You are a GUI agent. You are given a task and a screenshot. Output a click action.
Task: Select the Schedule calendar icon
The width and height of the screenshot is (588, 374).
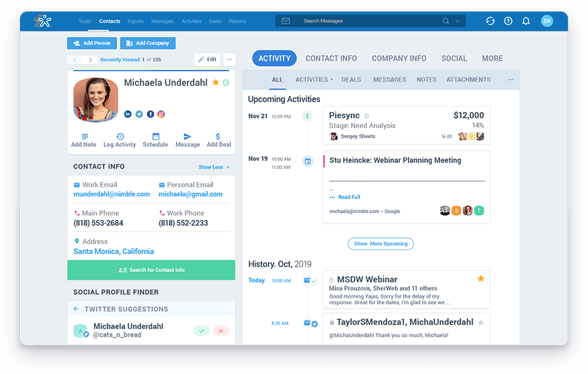pos(155,135)
